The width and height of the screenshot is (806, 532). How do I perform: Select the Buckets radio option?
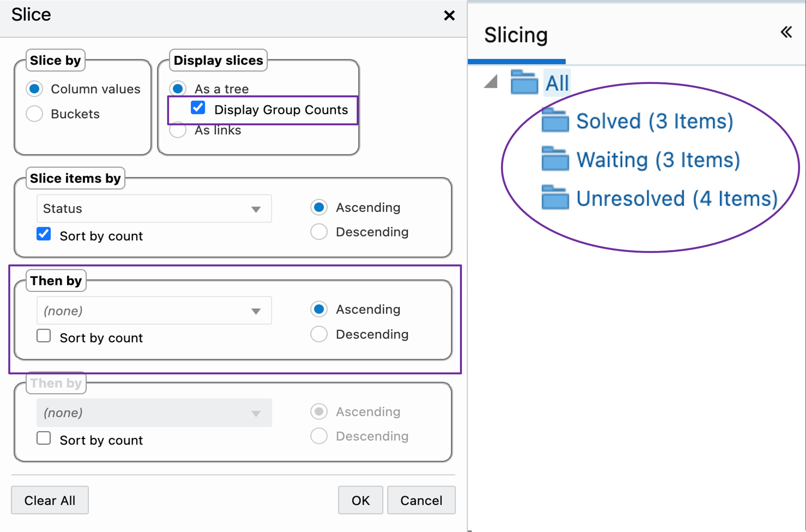tap(35, 114)
